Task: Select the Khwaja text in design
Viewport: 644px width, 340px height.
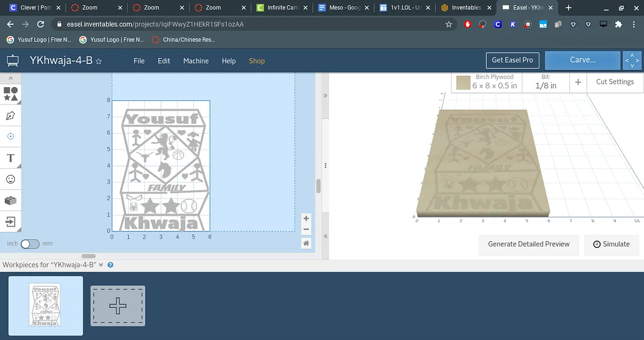Action: pos(161,223)
